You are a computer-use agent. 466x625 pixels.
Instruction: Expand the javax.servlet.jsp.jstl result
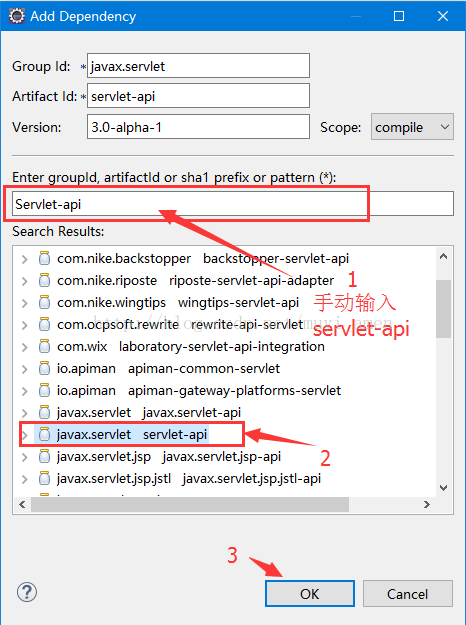25,479
